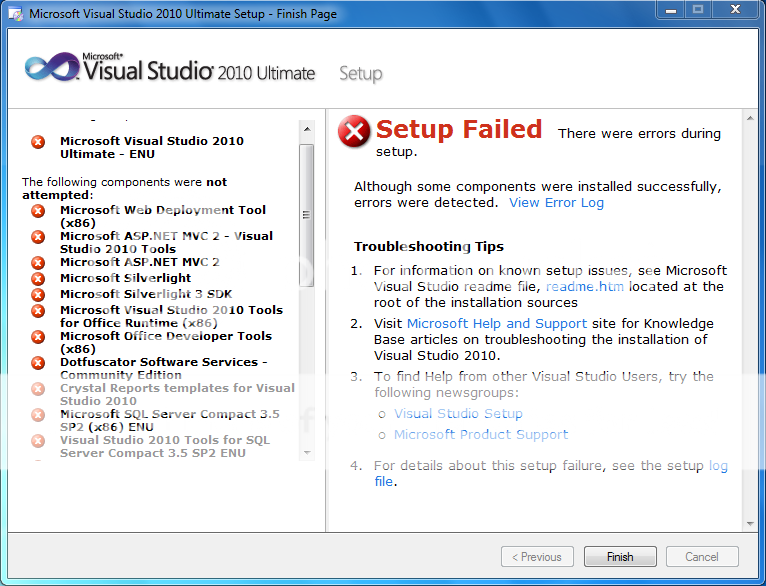Screen dimensions: 766x586
Task: Open the Microsoft Product Support link
Action: 481,435
